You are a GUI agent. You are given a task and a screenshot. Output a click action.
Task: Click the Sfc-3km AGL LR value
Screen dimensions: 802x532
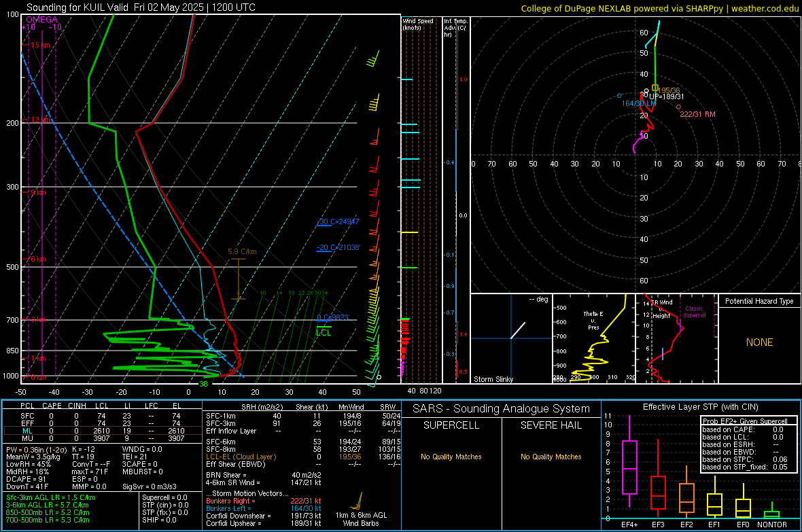(x=51, y=497)
